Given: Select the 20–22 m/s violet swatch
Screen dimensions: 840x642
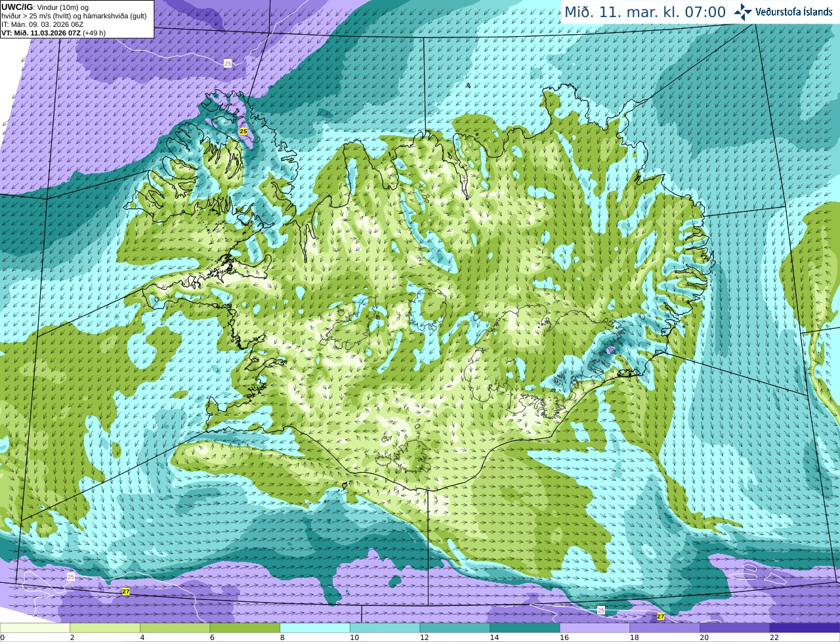Looking at the screenshot, I should coord(735,628).
